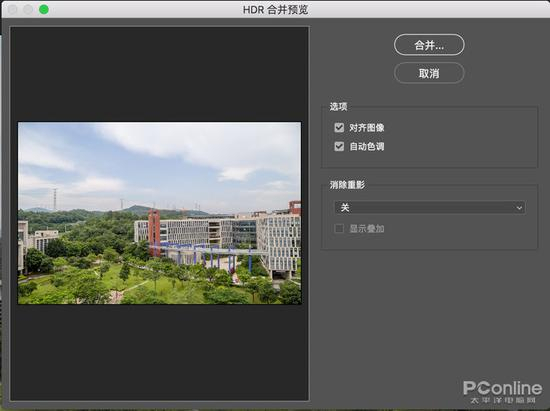The height and width of the screenshot is (411, 550).
Task: Click the chevron arrow of the deghost dropdown
Action: coord(519,208)
